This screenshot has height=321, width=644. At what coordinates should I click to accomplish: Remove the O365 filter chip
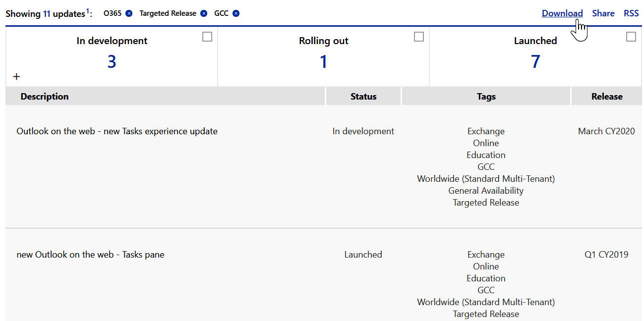pos(129,13)
